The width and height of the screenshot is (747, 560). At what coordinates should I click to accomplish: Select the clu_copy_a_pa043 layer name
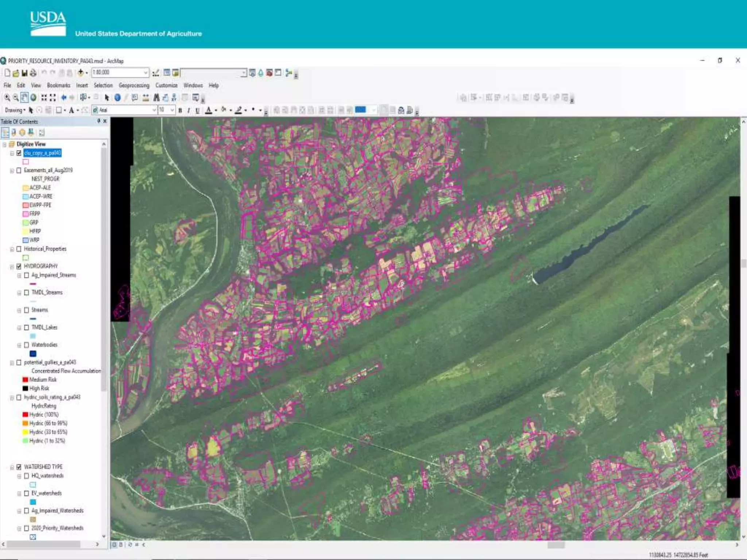[42, 153]
